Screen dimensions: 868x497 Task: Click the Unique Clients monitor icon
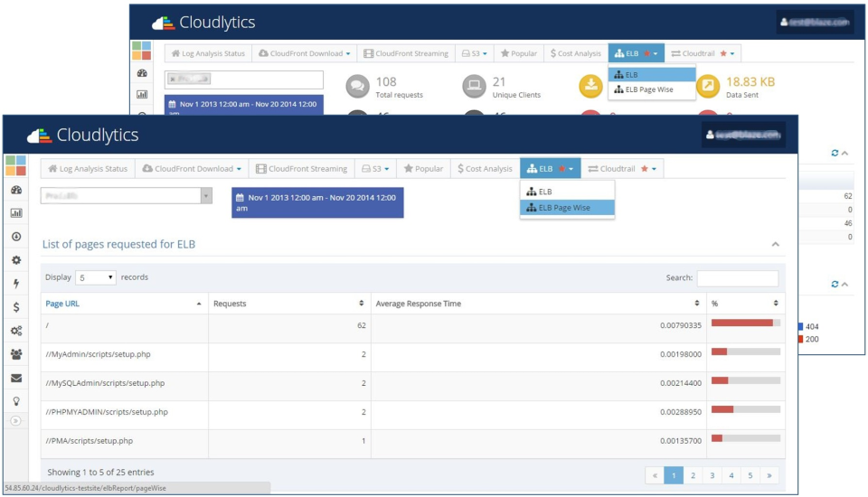474,87
